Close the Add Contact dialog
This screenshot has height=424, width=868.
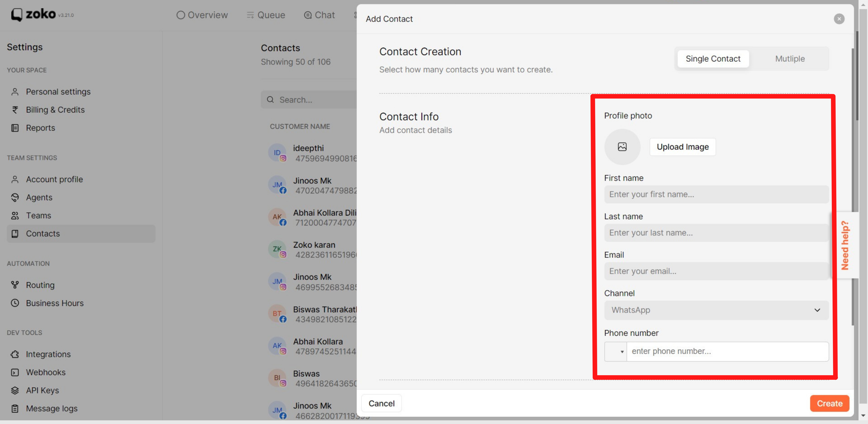coord(839,19)
